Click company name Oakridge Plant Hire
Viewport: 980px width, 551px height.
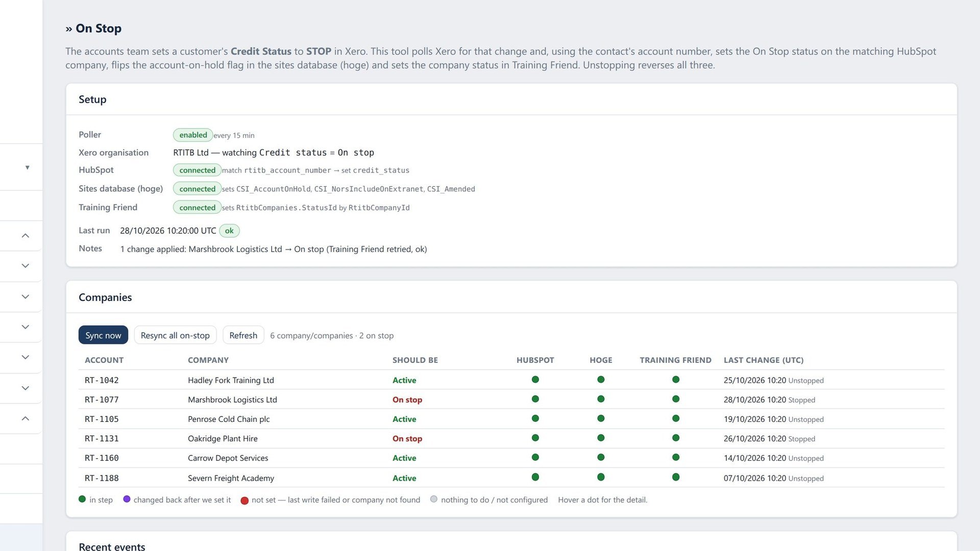click(223, 438)
